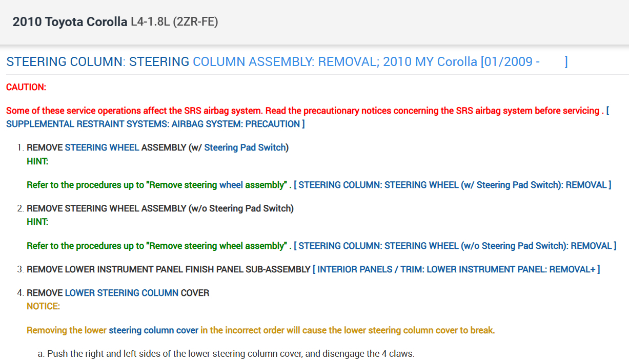Click blue "wheel assembly" text in step 1 hint
Screen dimensions: 629x364
tap(251, 185)
